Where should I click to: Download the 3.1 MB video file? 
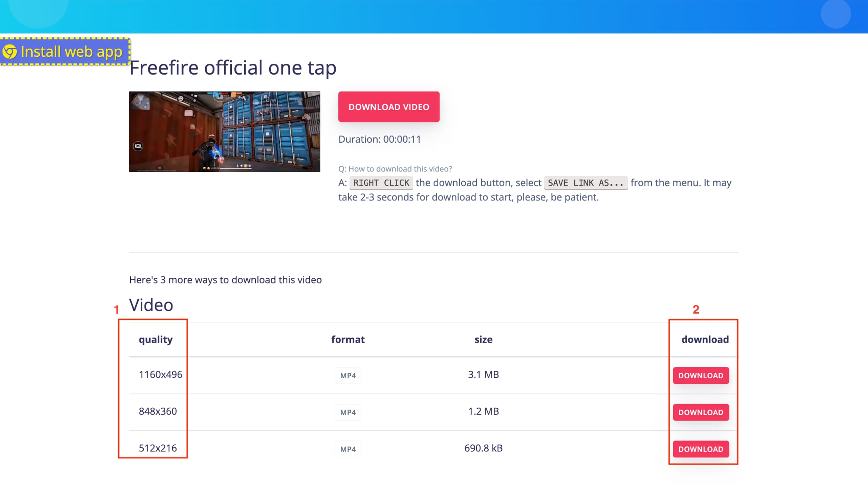click(x=701, y=375)
